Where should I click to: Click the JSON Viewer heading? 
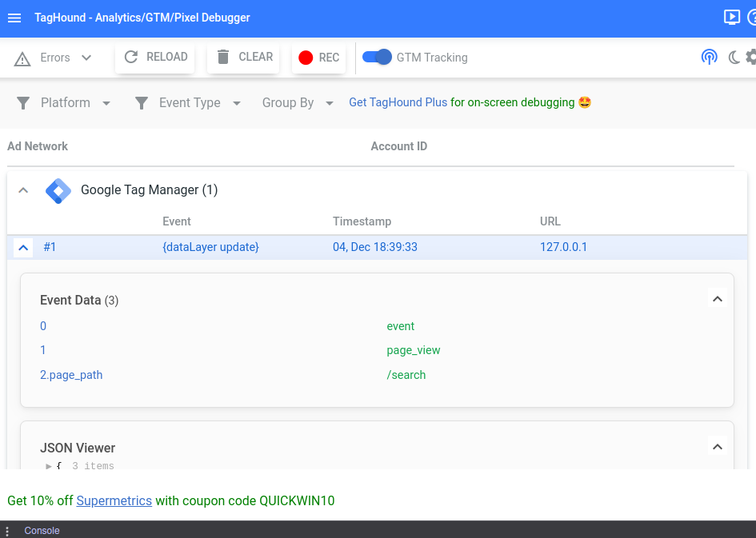[x=78, y=448]
